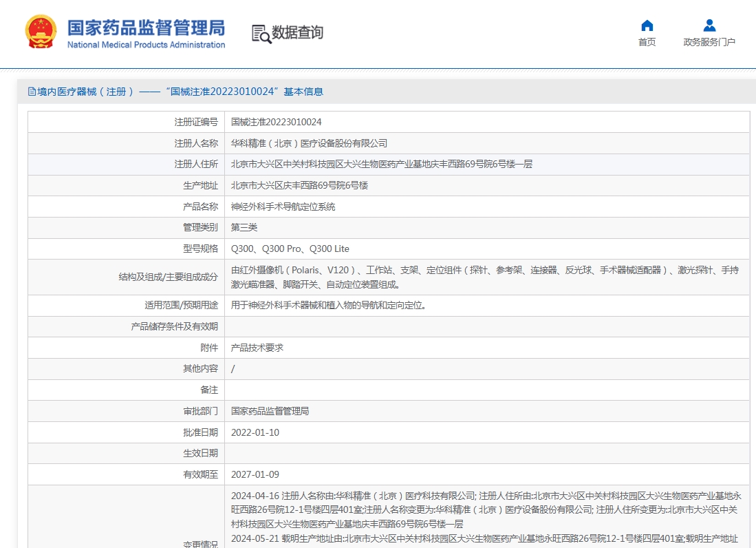Click the 生效日期 label
The width and height of the screenshot is (756, 548).
201,454
